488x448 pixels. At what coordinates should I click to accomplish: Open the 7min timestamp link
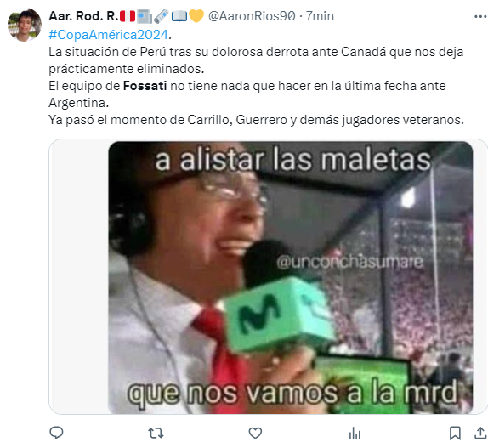(320, 16)
